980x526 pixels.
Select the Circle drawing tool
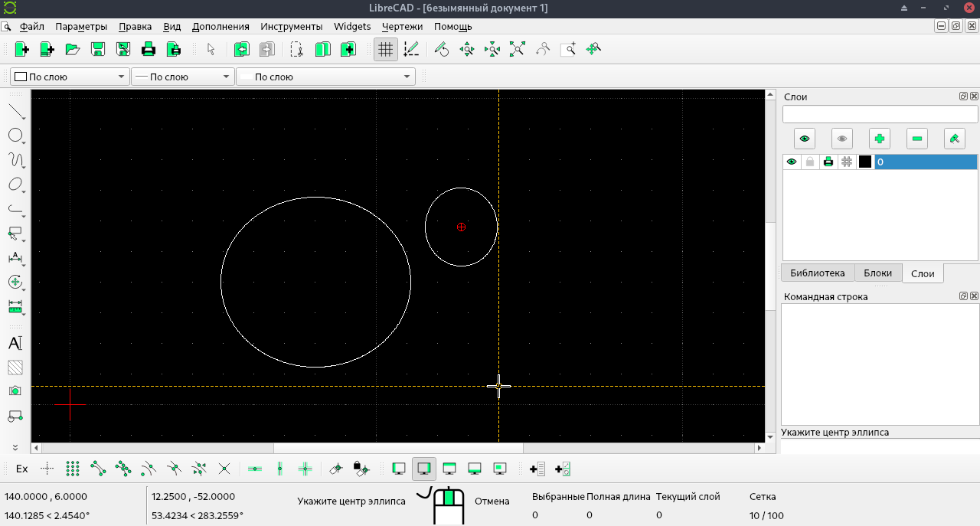tap(15, 135)
